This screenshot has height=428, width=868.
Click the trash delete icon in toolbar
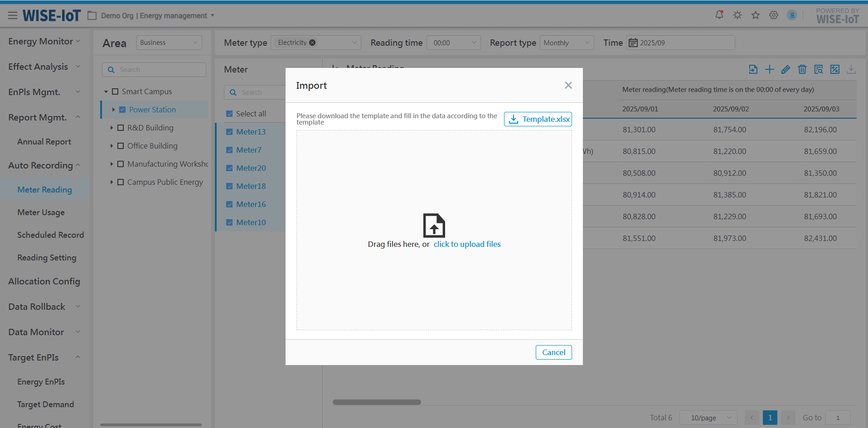802,69
